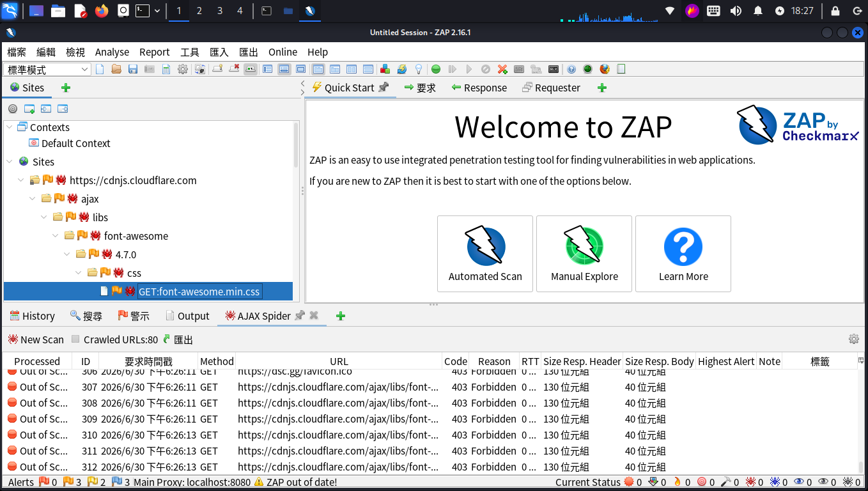Open the Online menu
Screen dimensions: 868x491
tap(283, 52)
